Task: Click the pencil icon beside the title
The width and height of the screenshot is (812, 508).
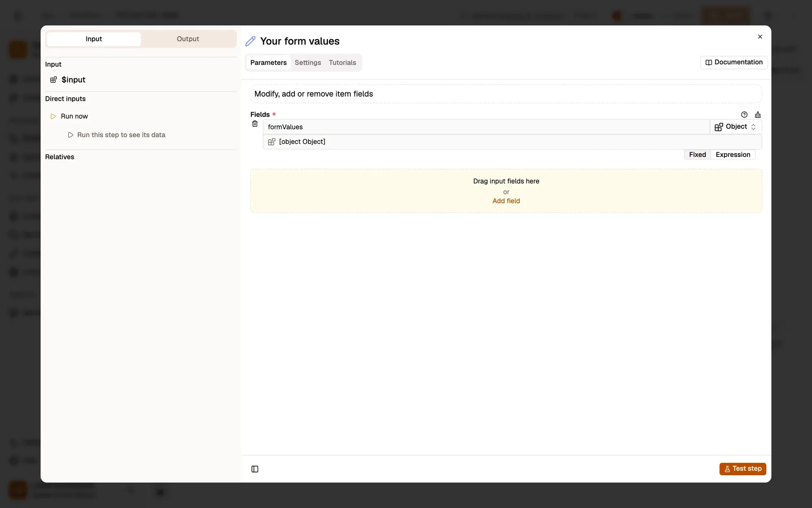Action: click(x=251, y=41)
